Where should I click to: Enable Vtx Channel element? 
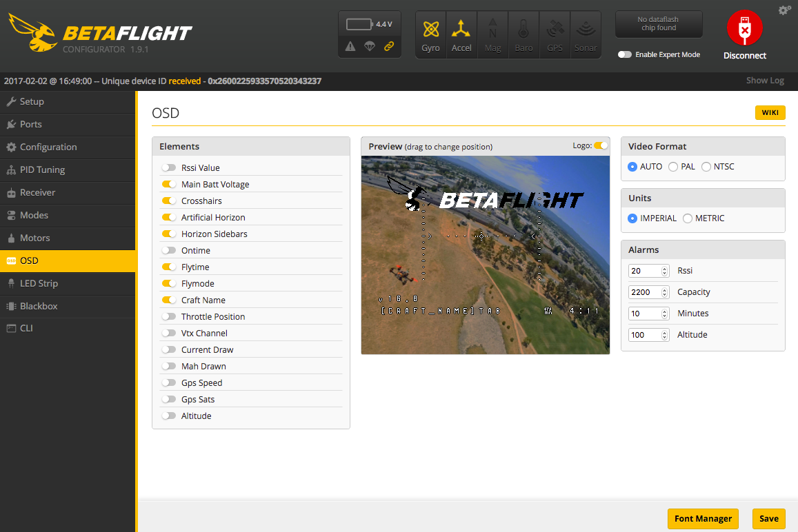[x=168, y=333]
